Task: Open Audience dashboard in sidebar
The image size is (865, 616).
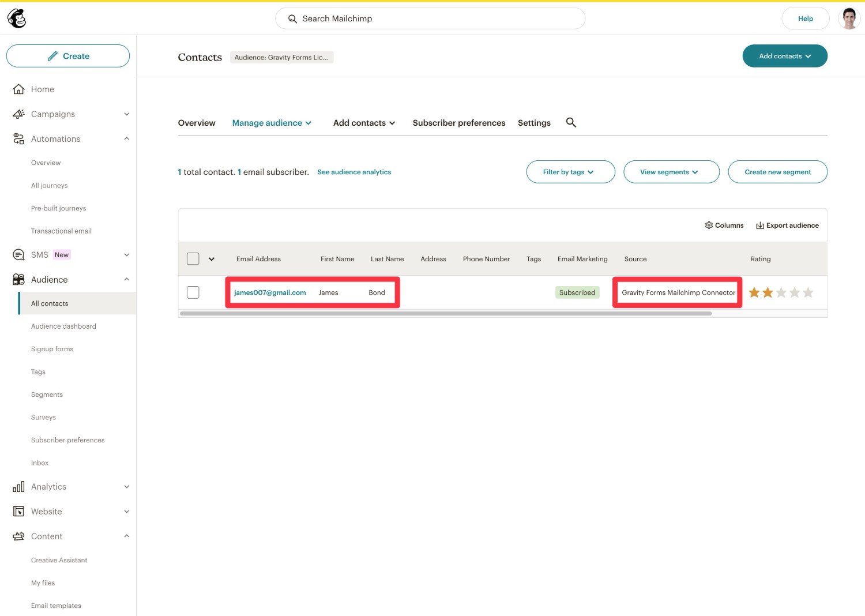Action: [63, 326]
